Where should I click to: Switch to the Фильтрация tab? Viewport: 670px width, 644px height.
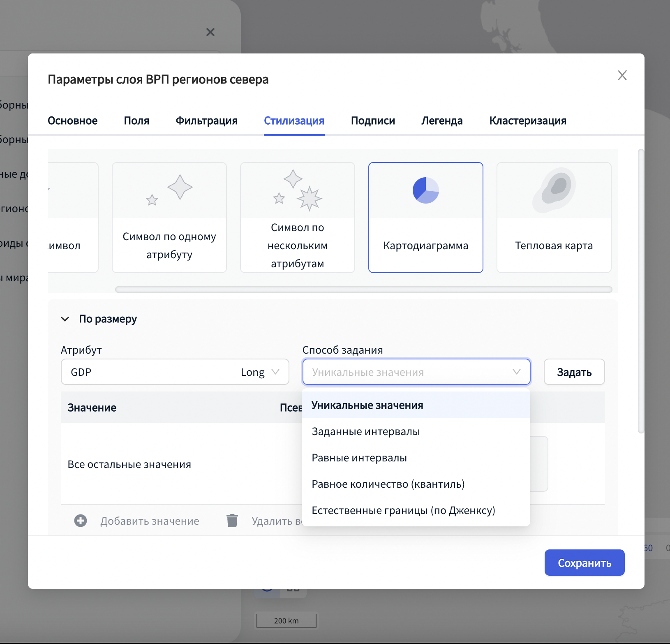click(x=206, y=120)
